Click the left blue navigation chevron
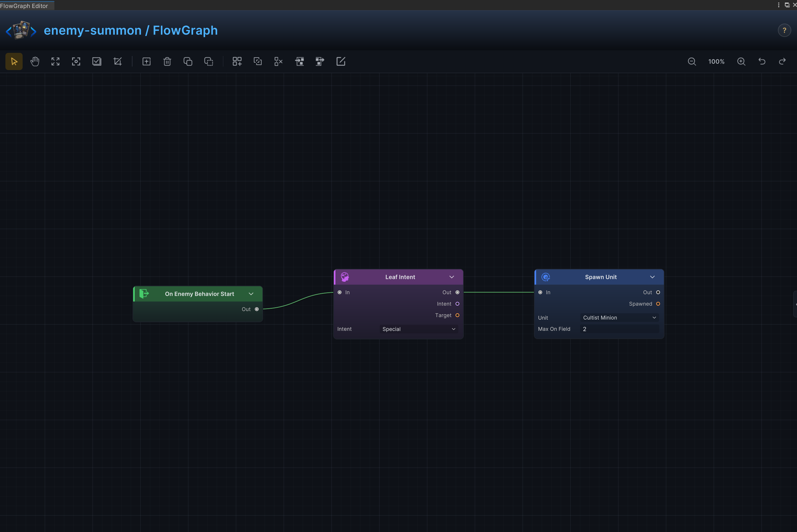This screenshot has width=797, height=532. [x=9, y=32]
